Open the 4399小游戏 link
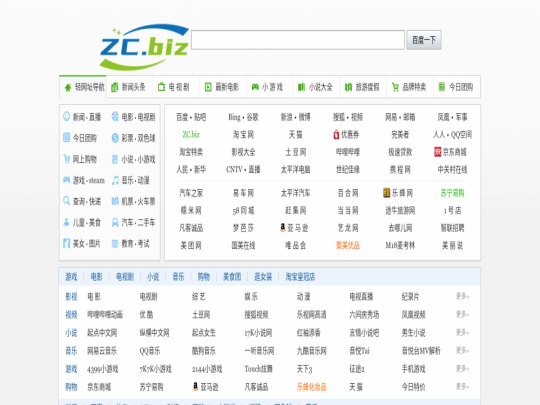The image size is (540, 405). [x=103, y=369]
